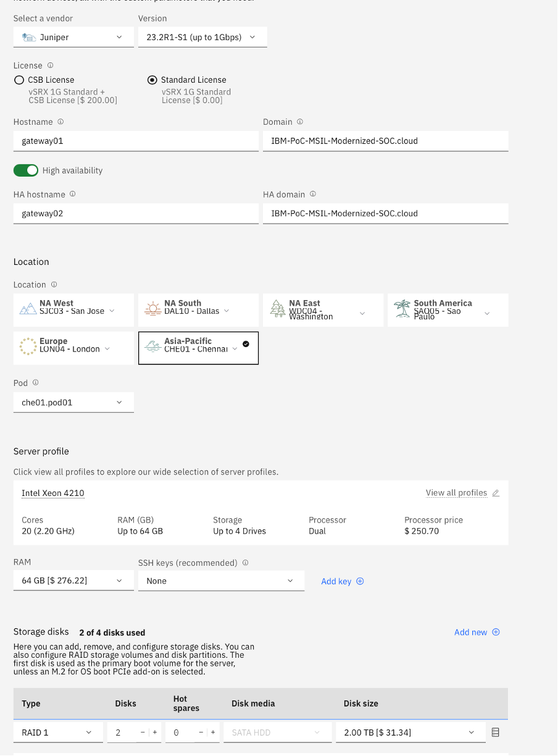This screenshot has height=756, width=558.
Task: Toggle the High availability switch
Action: coord(26,170)
